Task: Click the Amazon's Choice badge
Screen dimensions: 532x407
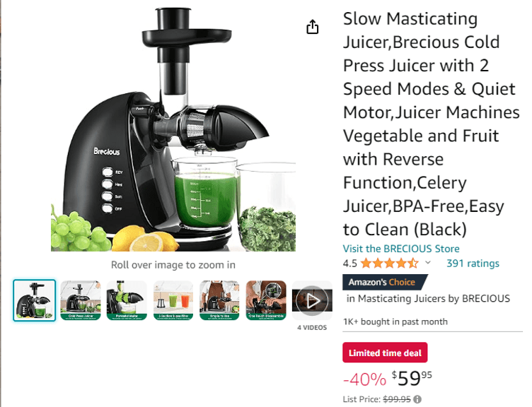Action: [x=385, y=283]
